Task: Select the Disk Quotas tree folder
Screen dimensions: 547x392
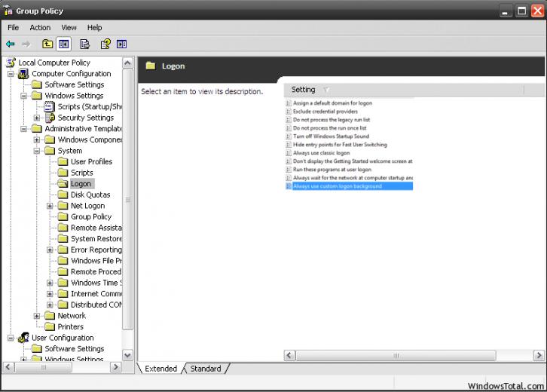Action: pos(90,194)
